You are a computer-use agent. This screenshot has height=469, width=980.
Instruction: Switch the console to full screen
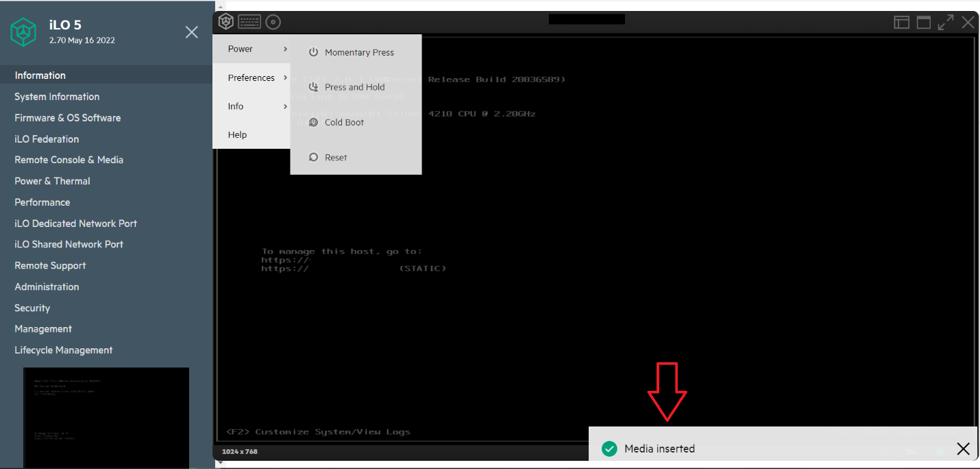946,23
